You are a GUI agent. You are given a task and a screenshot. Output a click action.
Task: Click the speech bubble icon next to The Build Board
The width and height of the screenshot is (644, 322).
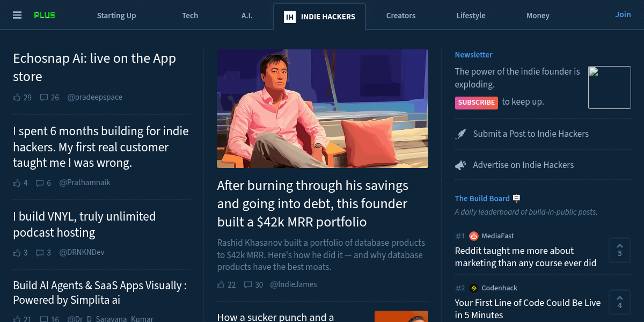tap(516, 198)
